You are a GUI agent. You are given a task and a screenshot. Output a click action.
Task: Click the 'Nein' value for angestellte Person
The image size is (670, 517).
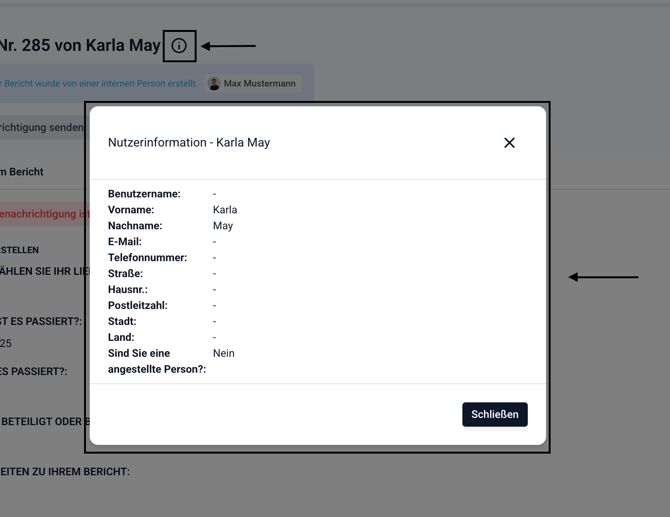[224, 353]
